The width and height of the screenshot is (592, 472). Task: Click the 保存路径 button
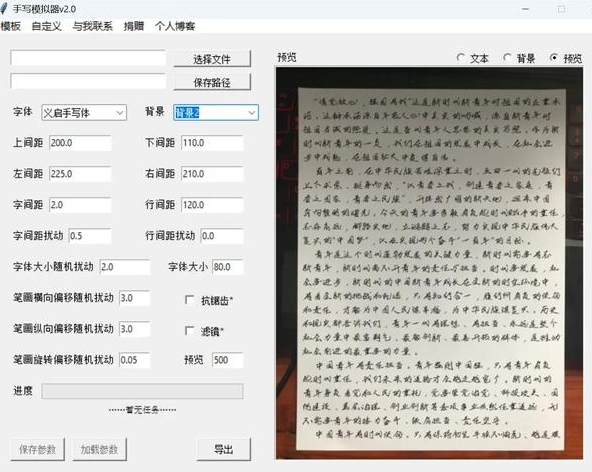[212, 82]
